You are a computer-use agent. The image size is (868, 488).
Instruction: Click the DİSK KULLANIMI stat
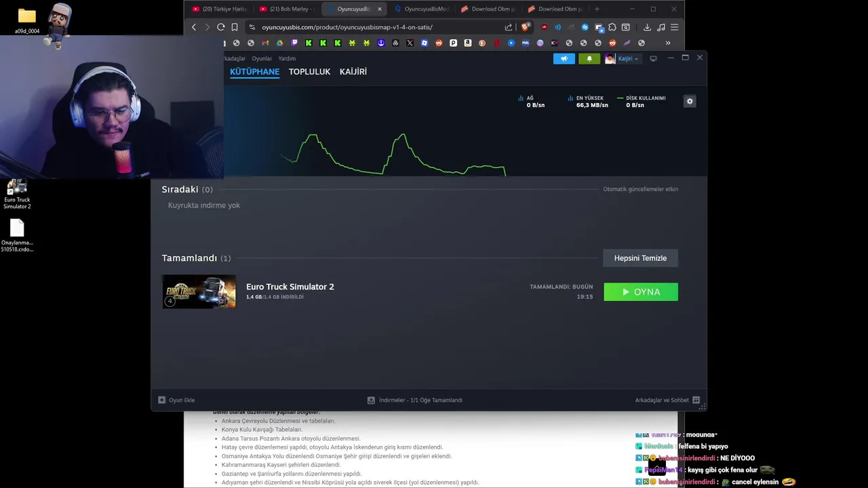(x=641, y=102)
